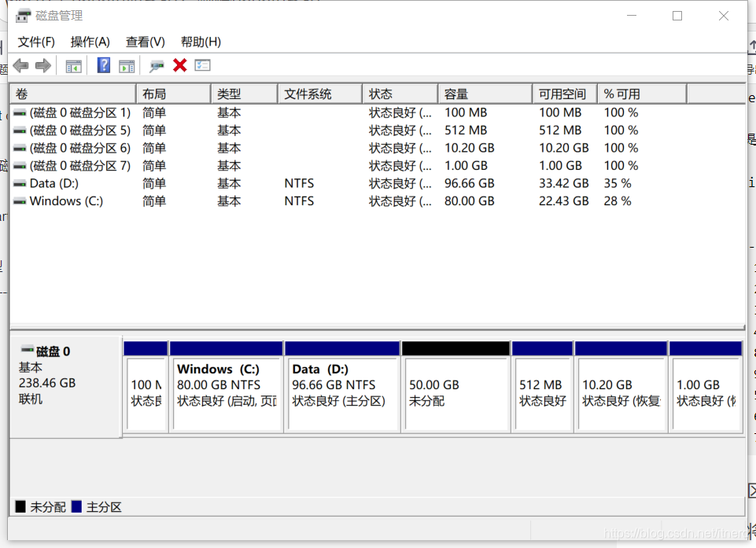
Task: Sort by the 状态 column header
Action: [400, 94]
